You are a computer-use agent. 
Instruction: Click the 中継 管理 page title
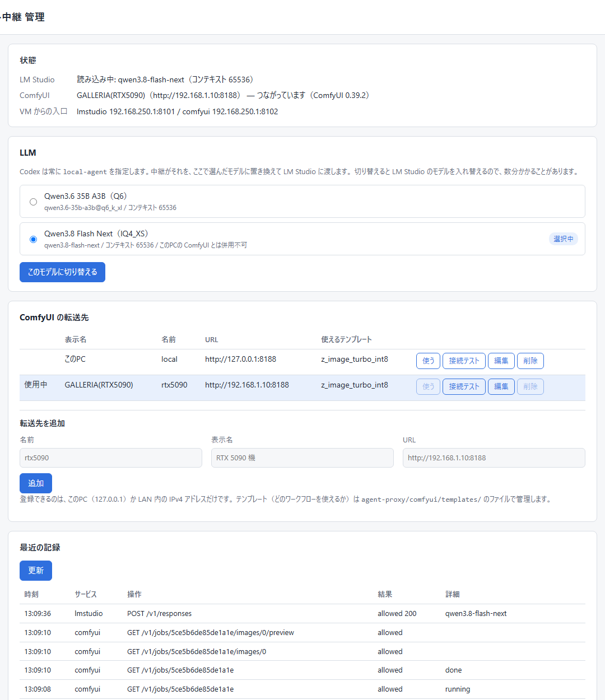tap(22, 17)
